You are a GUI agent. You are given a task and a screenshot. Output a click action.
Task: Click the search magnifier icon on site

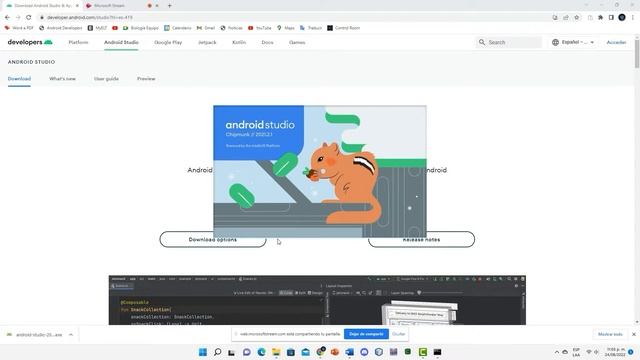pyautogui.click(x=482, y=42)
